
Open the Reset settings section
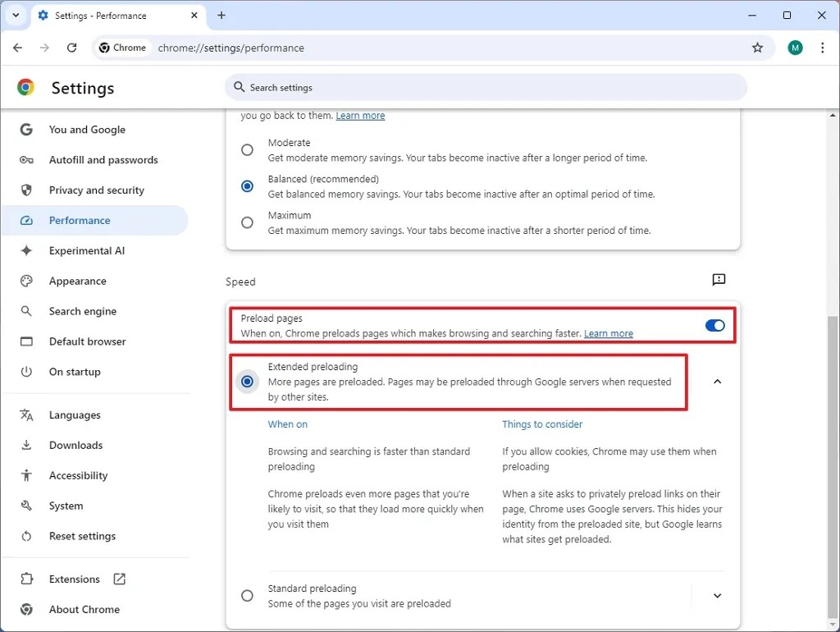pyautogui.click(x=83, y=536)
